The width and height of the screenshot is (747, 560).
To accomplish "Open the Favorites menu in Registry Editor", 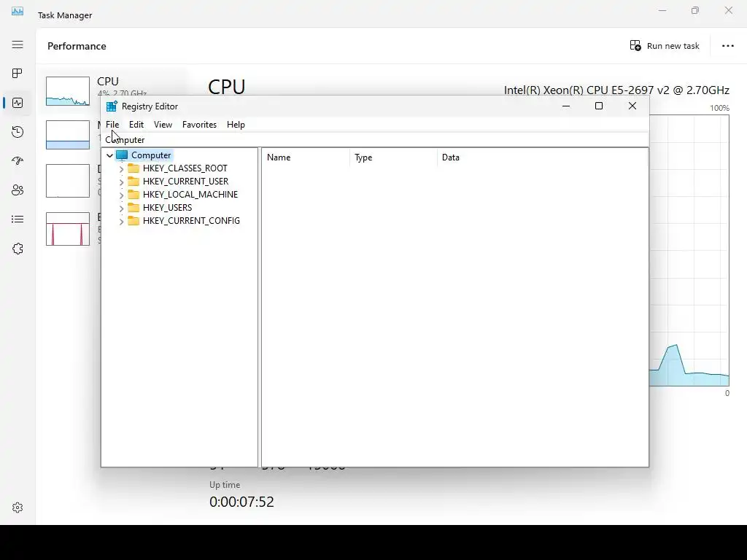I will [x=199, y=124].
